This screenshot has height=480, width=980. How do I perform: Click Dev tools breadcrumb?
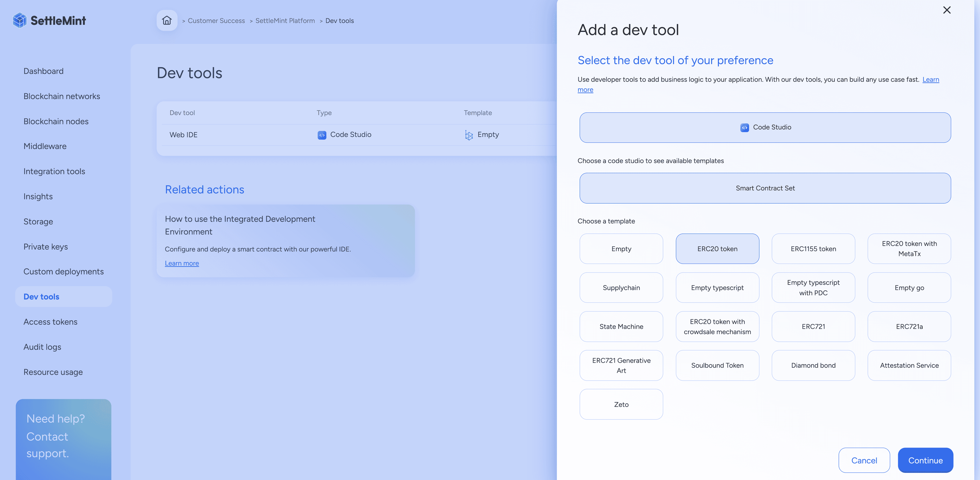tap(339, 21)
